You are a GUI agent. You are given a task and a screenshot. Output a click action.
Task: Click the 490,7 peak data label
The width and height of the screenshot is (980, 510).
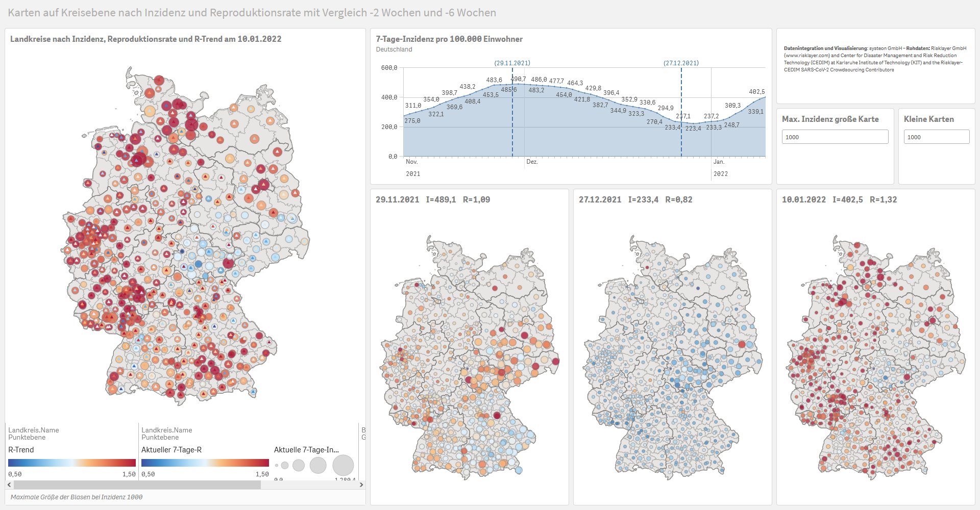518,79
